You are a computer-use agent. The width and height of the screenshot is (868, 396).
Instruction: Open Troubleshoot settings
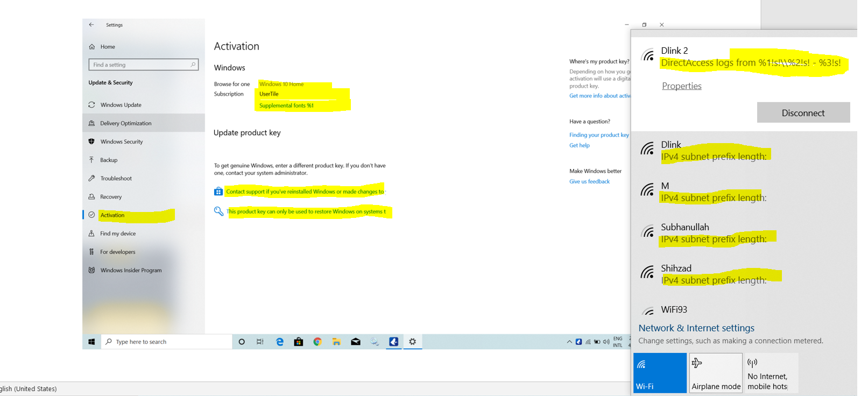(x=116, y=178)
